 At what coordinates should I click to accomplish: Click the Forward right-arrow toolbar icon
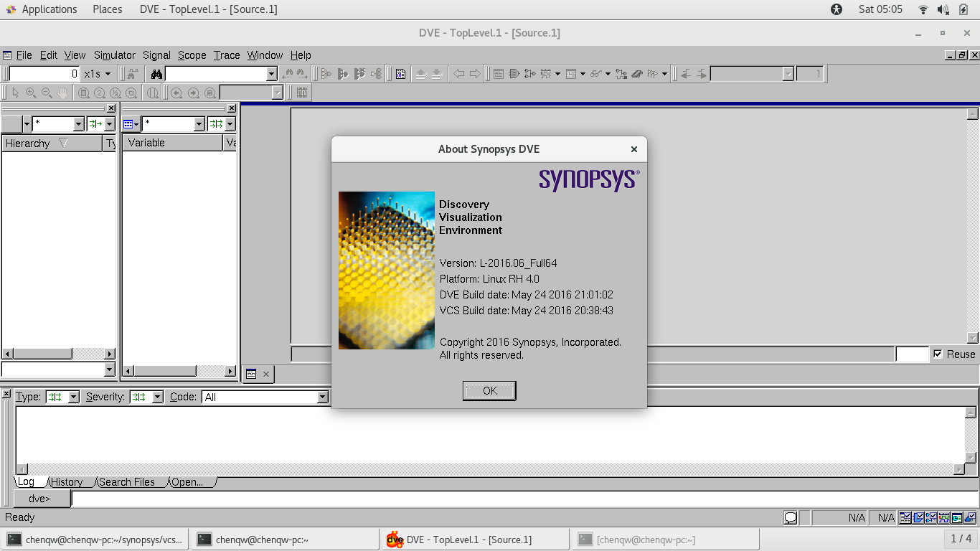pyautogui.click(x=474, y=74)
